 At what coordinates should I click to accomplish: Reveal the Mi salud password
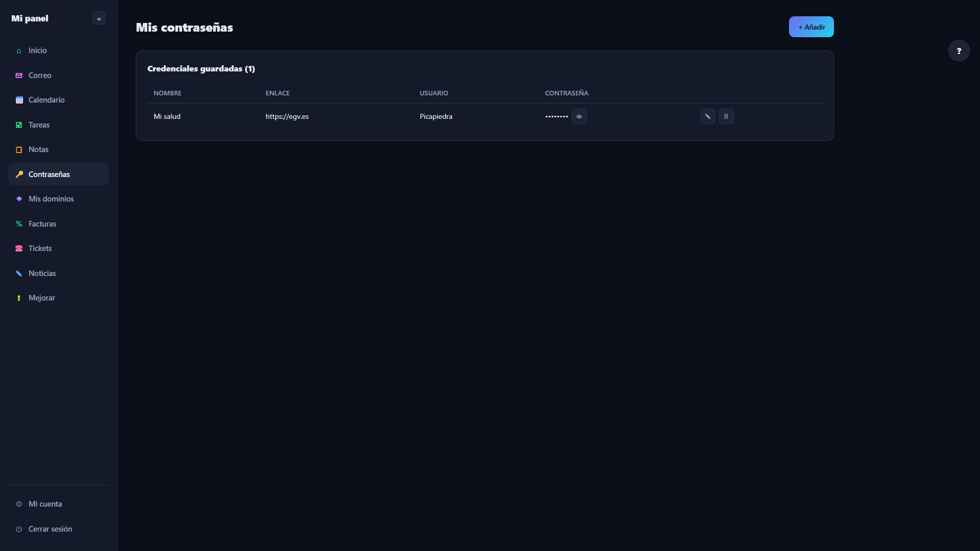click(579, 116)
